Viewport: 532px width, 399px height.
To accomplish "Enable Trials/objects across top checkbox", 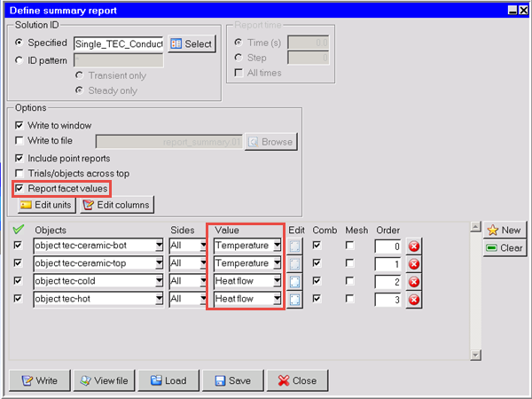I will pos(20,174).
